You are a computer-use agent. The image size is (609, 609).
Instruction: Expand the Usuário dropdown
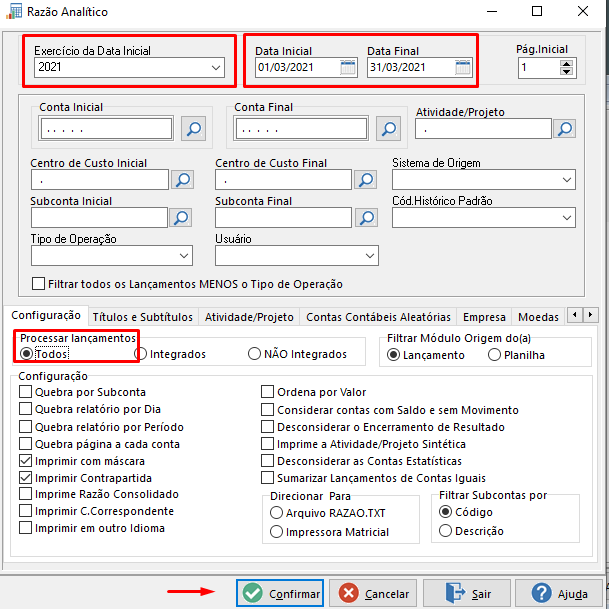[370, 256]
